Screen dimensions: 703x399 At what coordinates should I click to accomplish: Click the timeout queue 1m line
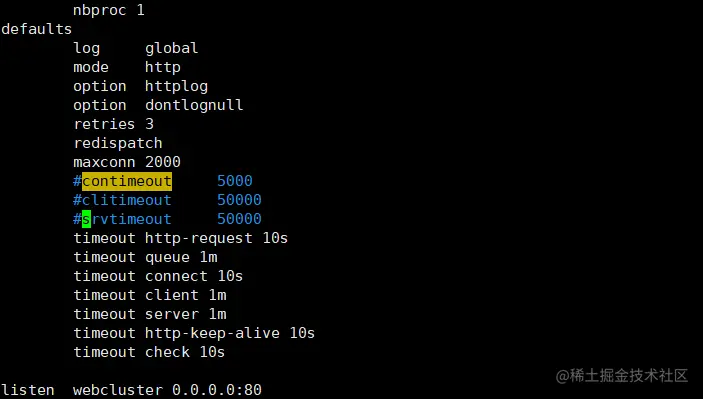pyautogui.click(x=146, y=257)
